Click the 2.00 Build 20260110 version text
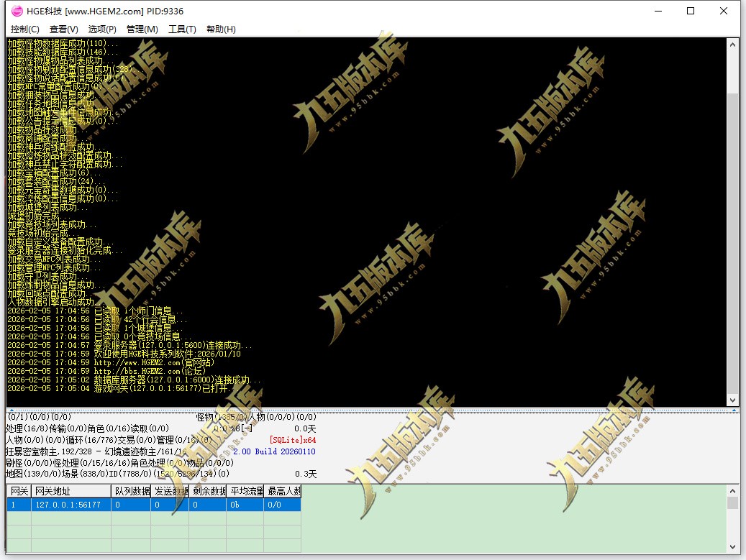The height and width of the screenshot is (560, 746). coord(274,451)
